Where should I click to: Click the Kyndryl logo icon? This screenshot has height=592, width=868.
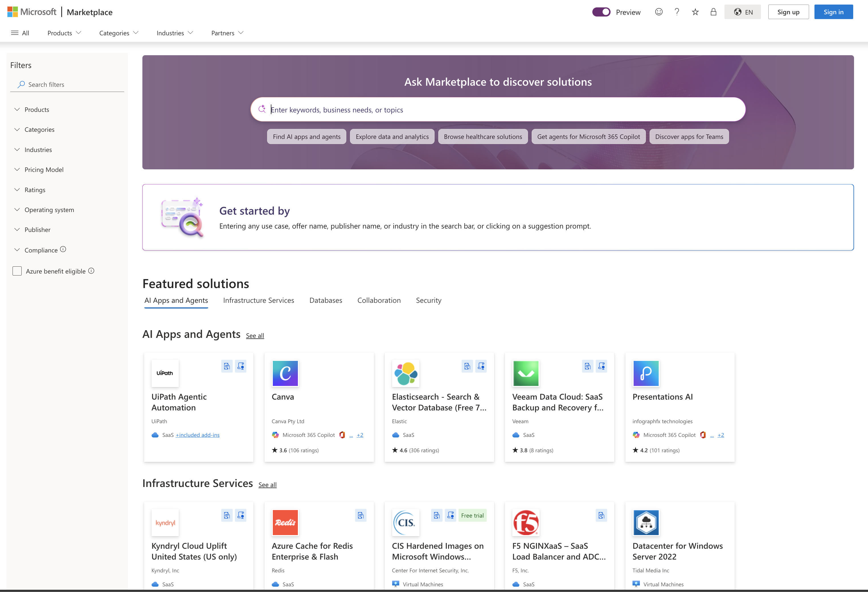(165, 522)
